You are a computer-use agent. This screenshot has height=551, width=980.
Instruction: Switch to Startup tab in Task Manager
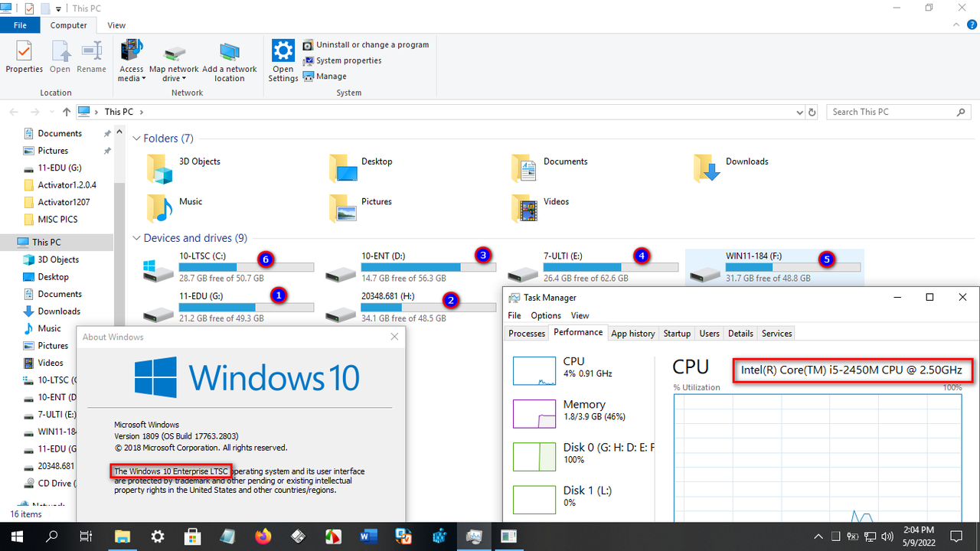677,334
